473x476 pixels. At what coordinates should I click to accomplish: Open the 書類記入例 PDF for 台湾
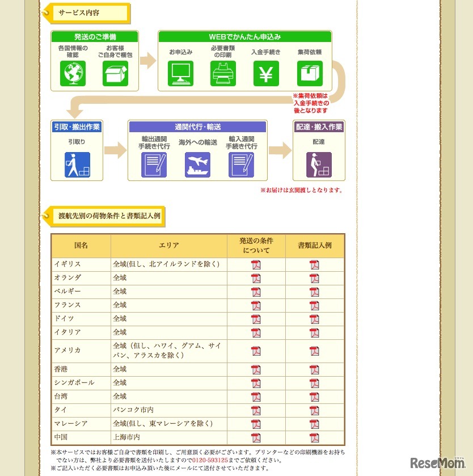pyautogui.click(x=314, y=397)
